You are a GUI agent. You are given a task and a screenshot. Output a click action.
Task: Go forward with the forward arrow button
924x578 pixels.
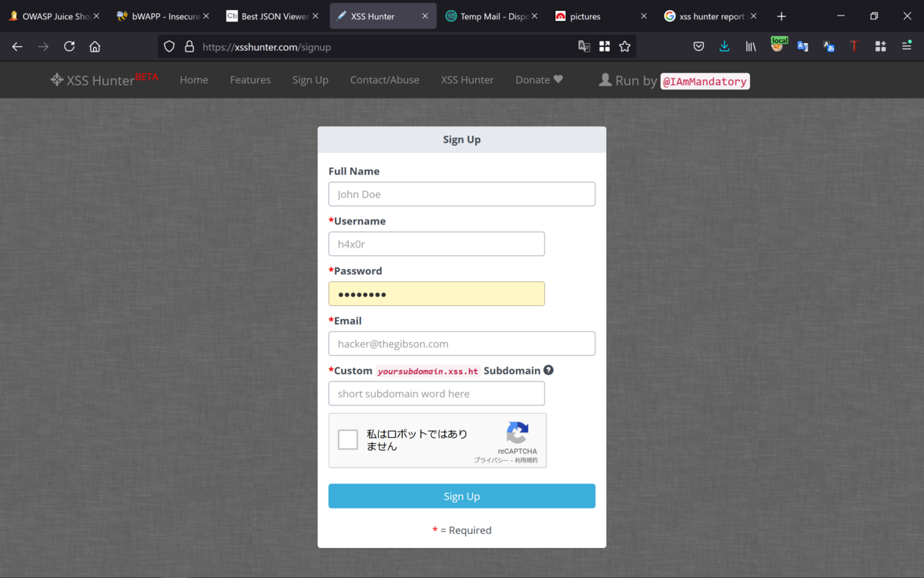(x=43, y=46)
